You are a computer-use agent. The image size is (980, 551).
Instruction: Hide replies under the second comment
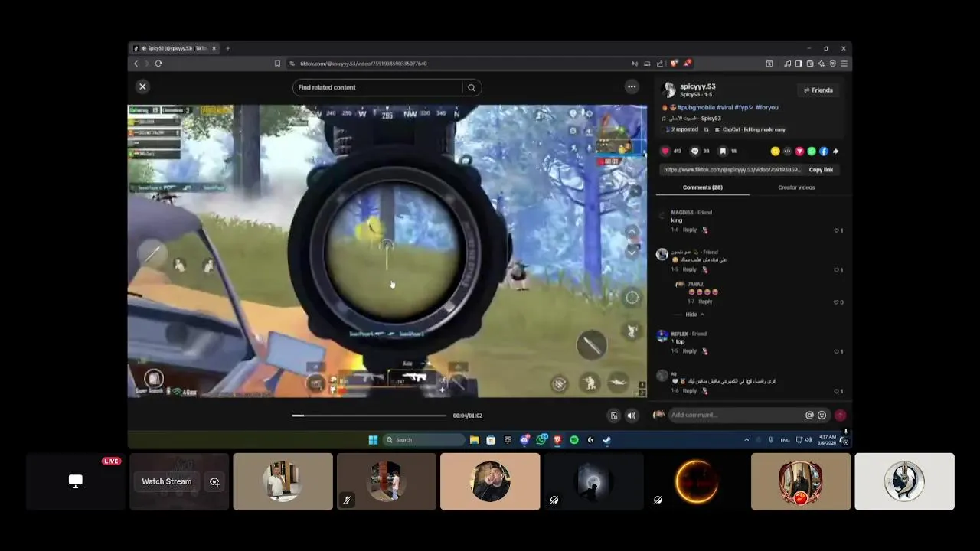(x=694, y=315)
